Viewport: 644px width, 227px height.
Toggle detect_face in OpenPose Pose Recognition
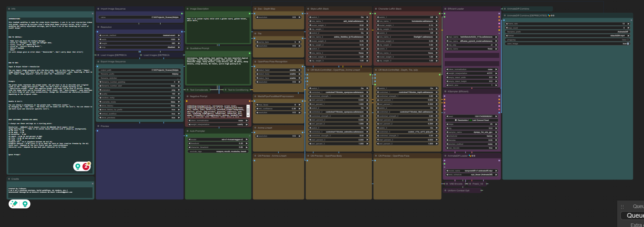point(278,78)
